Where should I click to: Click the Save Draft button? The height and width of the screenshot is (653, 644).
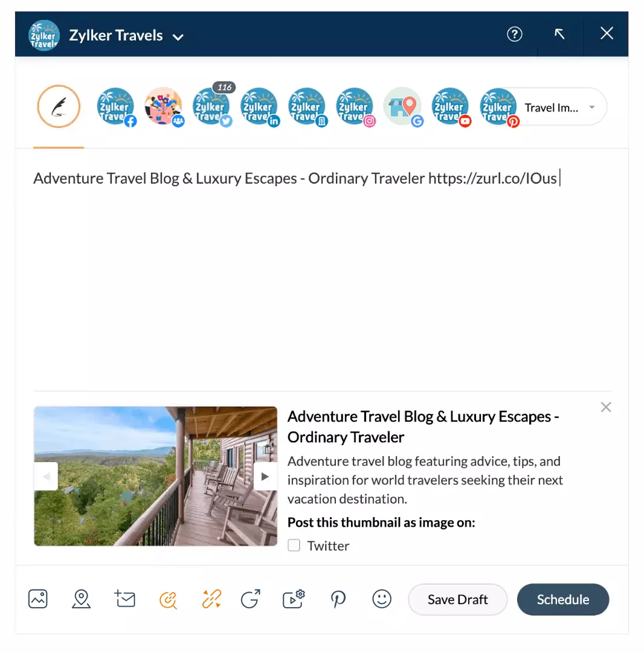coord(457,599)
